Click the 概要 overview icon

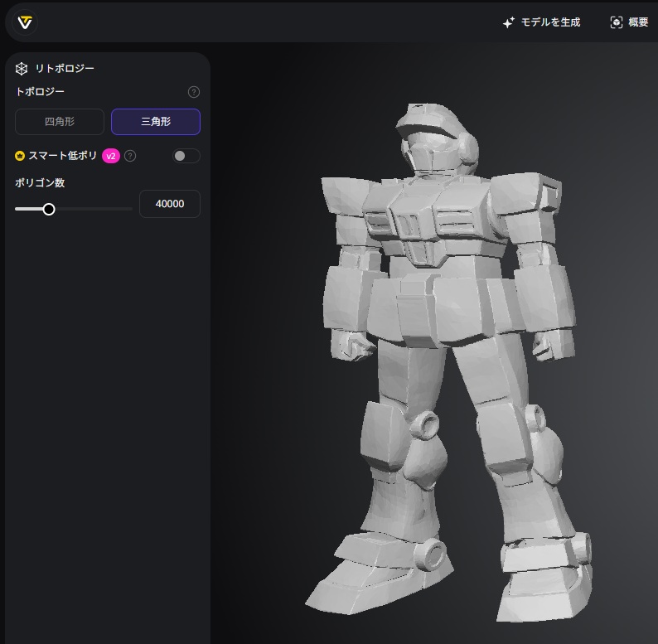(616, 22)
